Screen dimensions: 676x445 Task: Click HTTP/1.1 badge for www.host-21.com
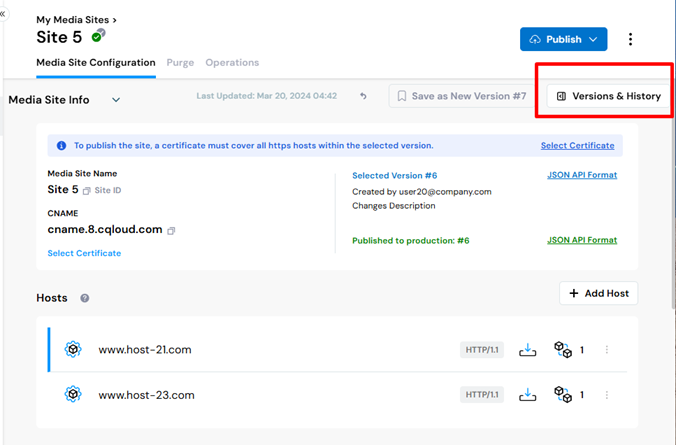click(482, 350)
